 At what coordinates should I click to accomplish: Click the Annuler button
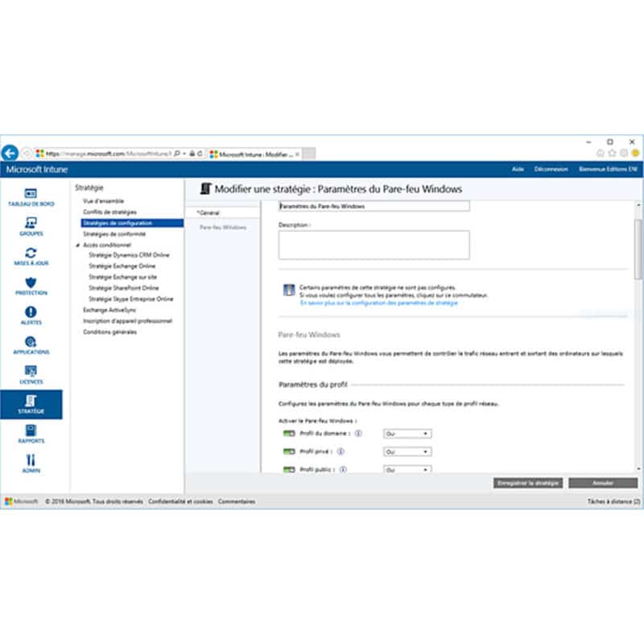click(x=603, y=483)
